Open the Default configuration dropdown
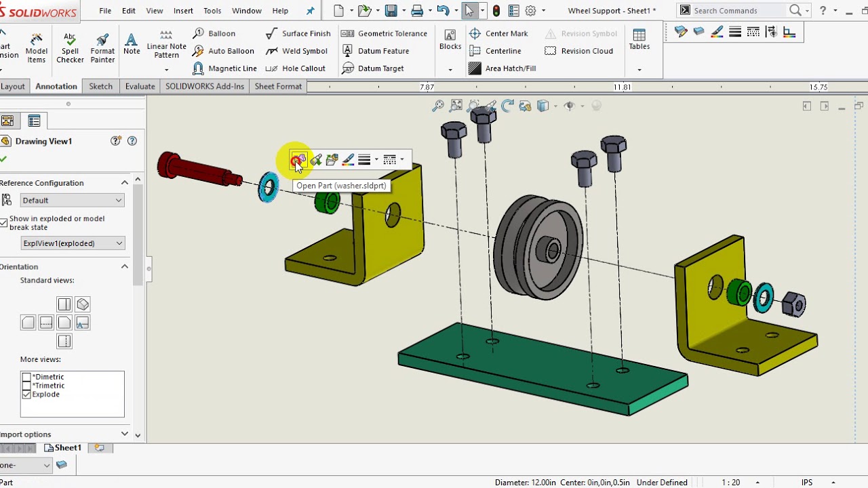The width and height of the screenshot is (868, 488). click(72, 200)
